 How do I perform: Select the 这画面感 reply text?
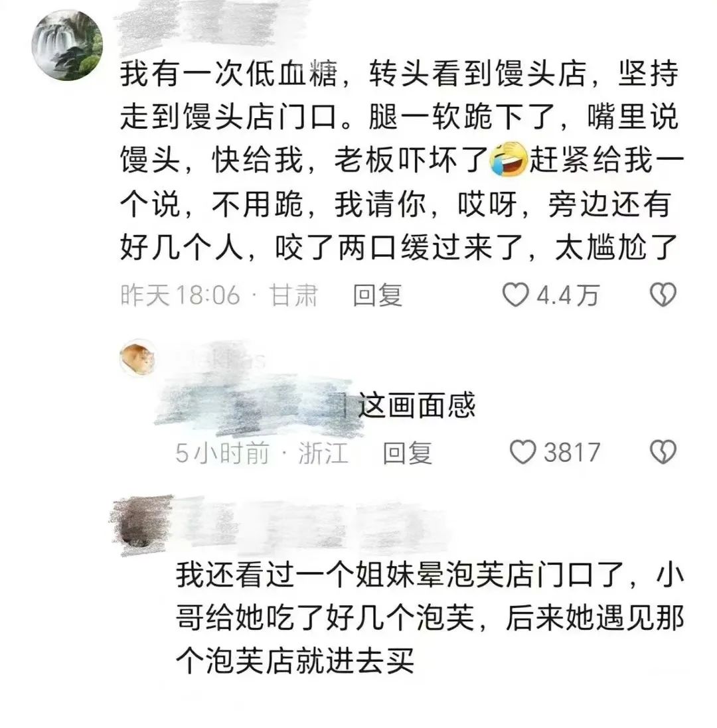pos(417,405)
